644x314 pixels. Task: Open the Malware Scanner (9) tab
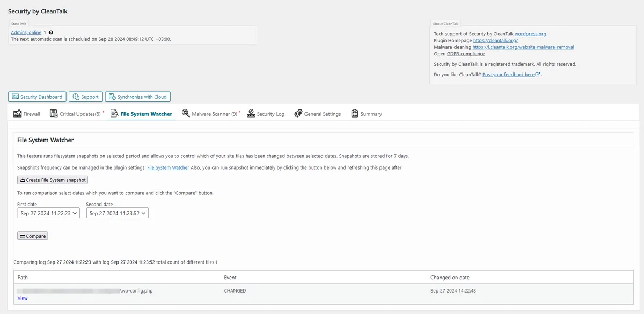click(x=211, y=114)
